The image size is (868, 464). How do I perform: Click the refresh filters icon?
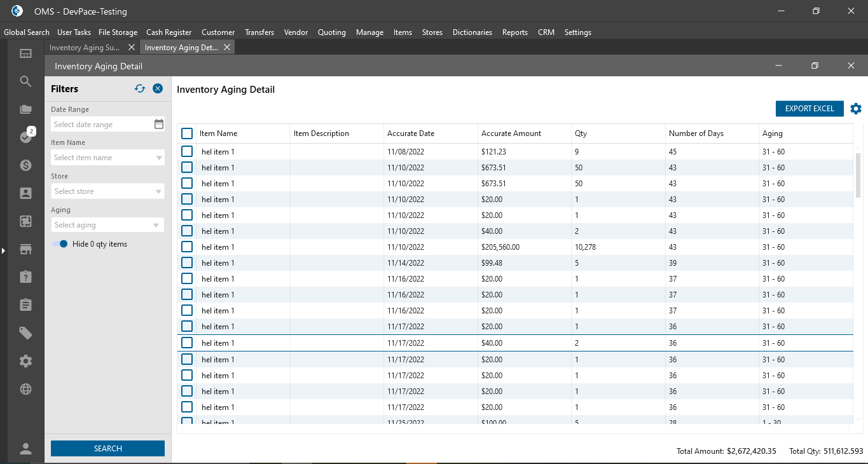(140, 89)
